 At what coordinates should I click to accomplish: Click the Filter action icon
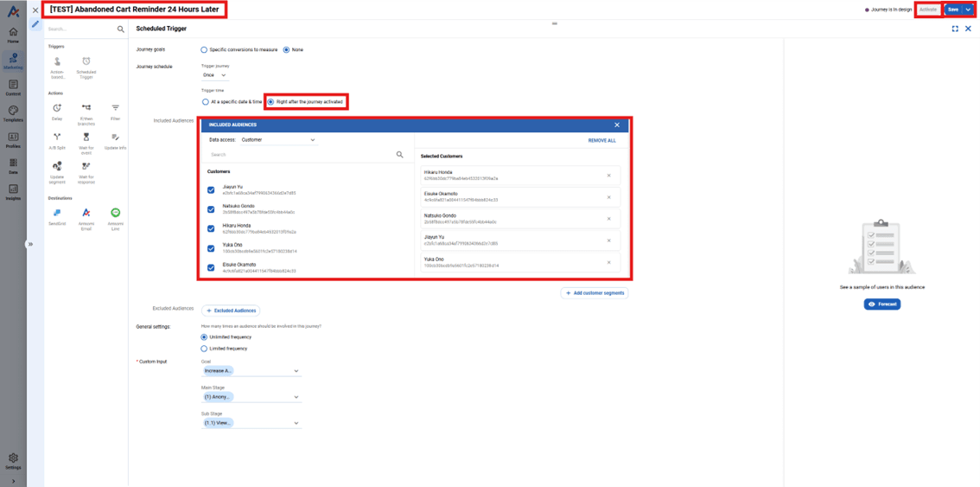click(115, 108)
